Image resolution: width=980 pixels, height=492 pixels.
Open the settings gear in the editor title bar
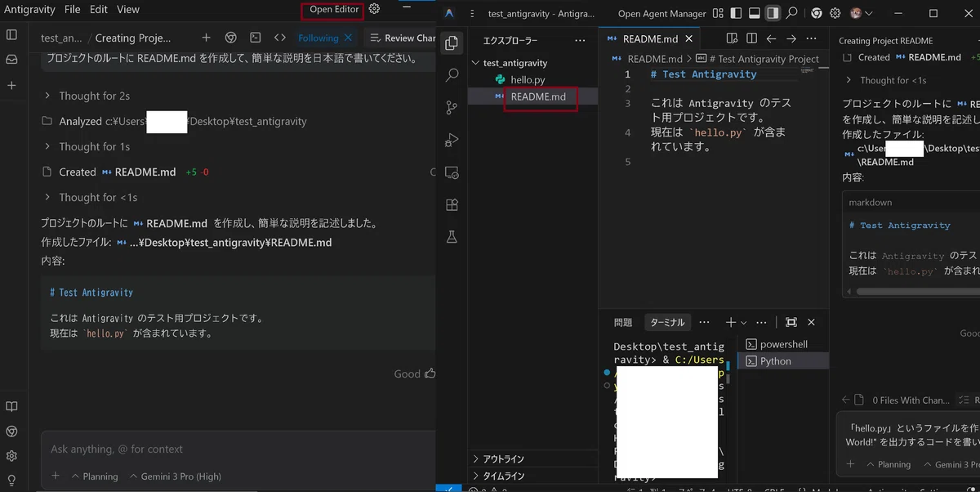tap(835, 13)
